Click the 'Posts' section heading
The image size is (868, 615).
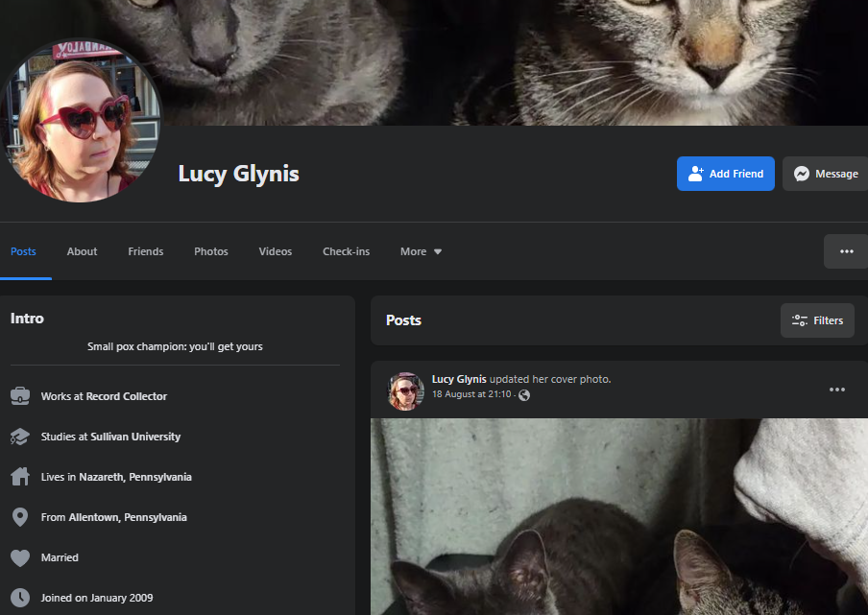tap(403, 320)
